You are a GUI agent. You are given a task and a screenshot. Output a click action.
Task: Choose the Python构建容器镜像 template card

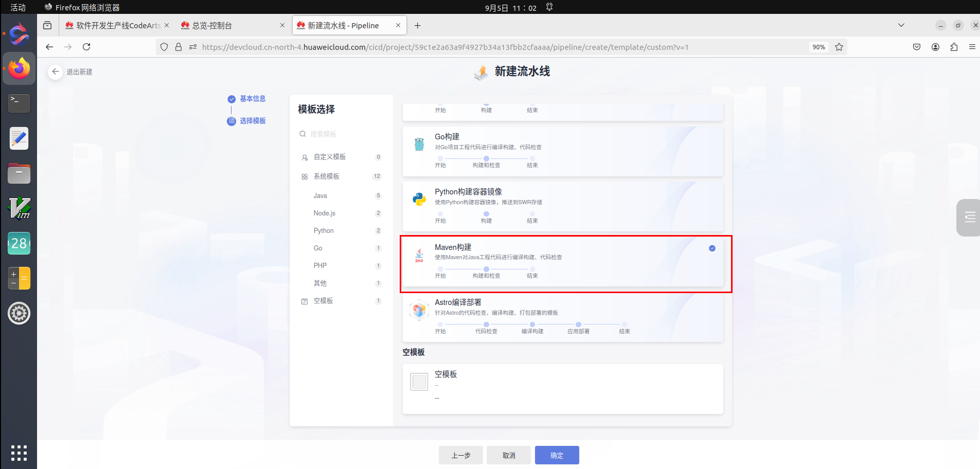click(563, 206)
